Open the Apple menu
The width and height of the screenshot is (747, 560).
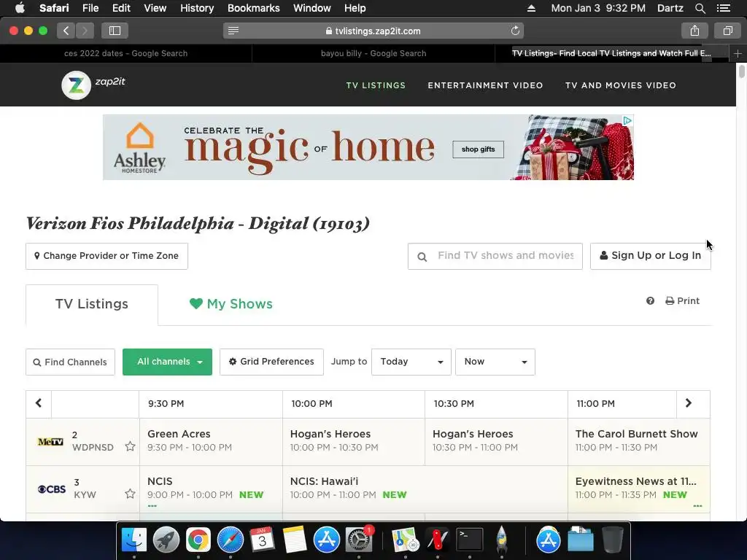pos(20,8)
